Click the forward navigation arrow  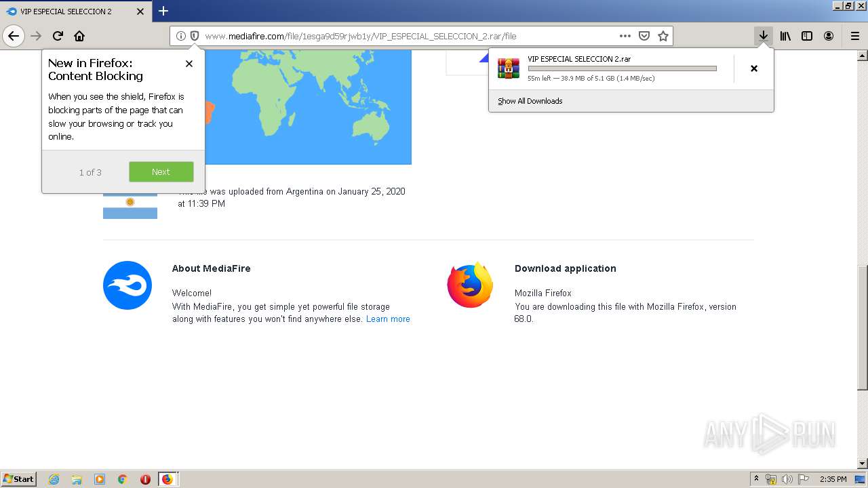36,36
